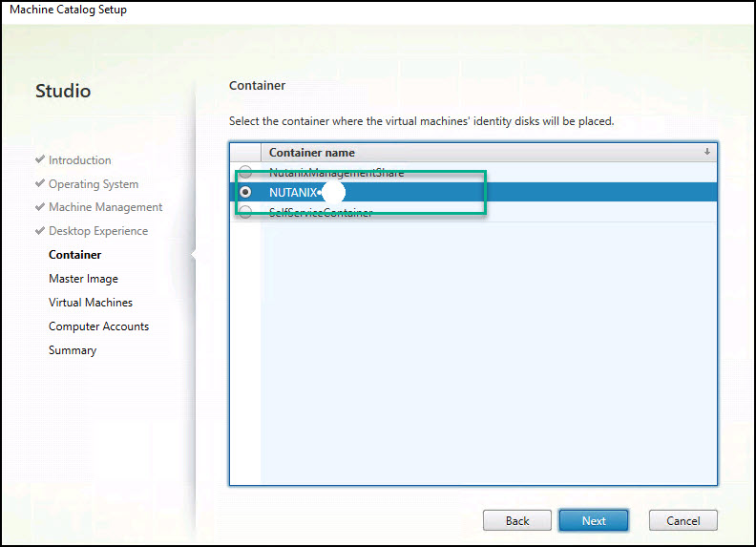Viewport: 756px width, 547px height.
Task: Return to the Desktop Experience step label
Action: 98,231
